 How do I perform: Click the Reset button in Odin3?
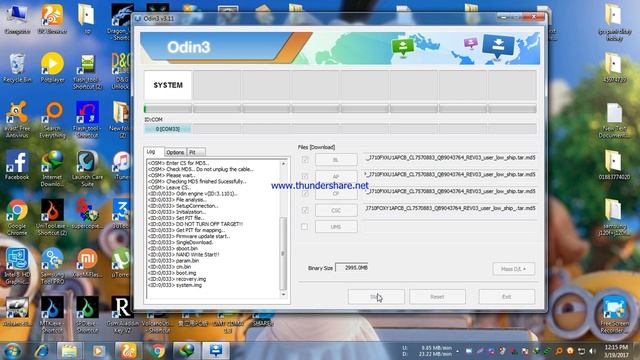[x=437, y=297]
